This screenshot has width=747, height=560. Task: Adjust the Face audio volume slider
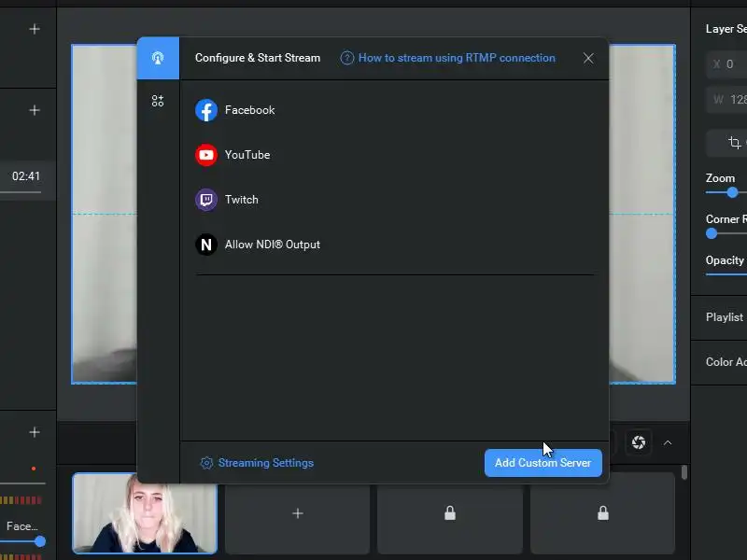click(x=40, y=541)
